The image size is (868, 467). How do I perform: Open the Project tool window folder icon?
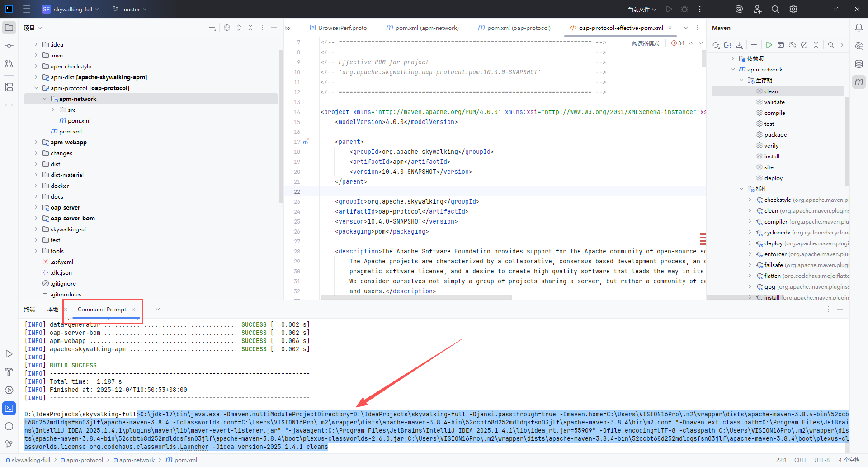click(x=9, y=28)
